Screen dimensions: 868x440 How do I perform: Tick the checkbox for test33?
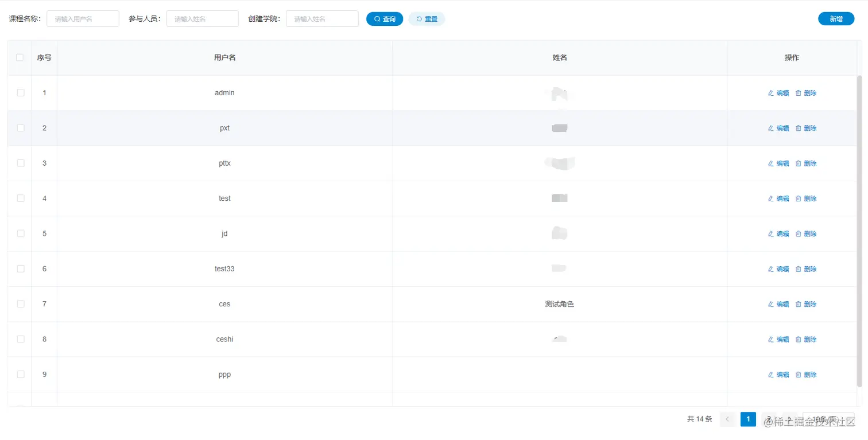pos(21,268)
